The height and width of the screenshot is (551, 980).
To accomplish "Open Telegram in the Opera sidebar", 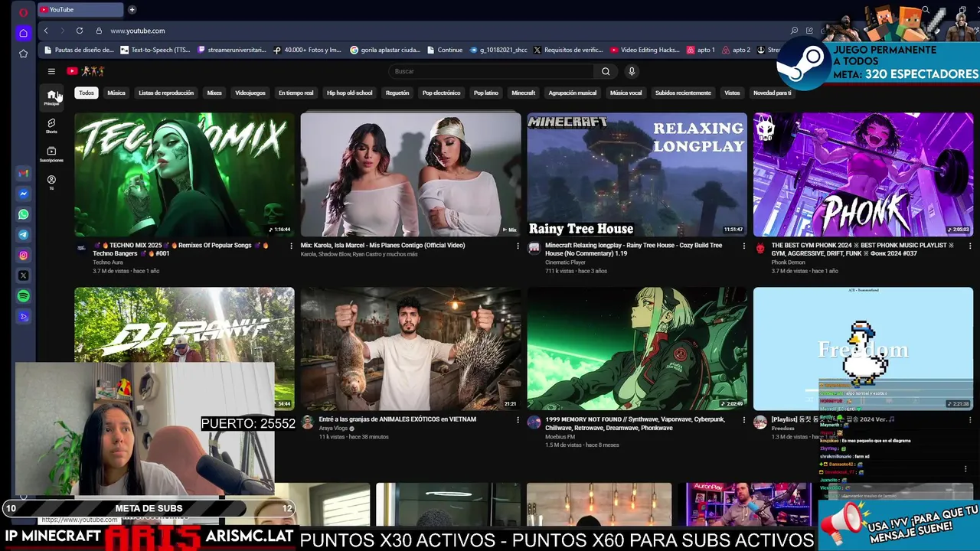I will 24,235.
